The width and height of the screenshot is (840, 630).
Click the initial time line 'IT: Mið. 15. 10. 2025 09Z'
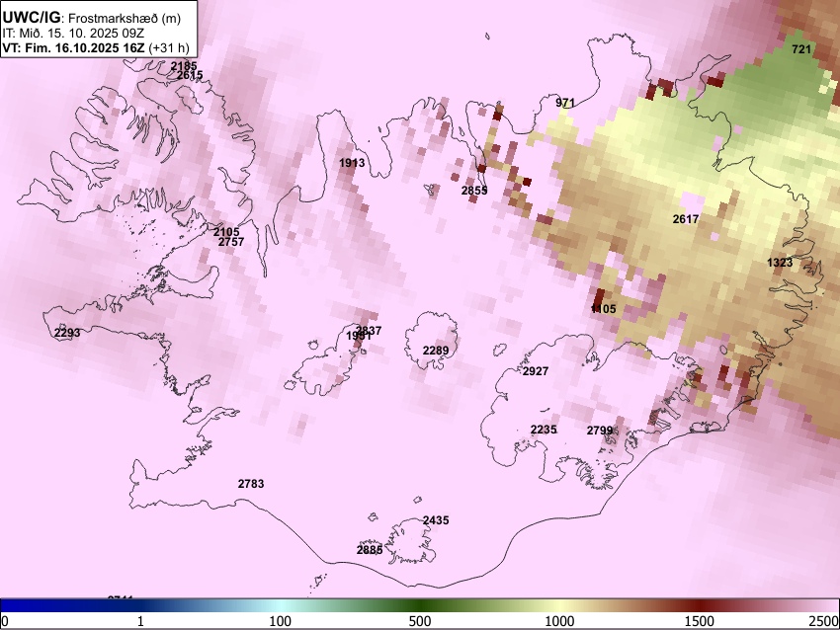point(73,33)
